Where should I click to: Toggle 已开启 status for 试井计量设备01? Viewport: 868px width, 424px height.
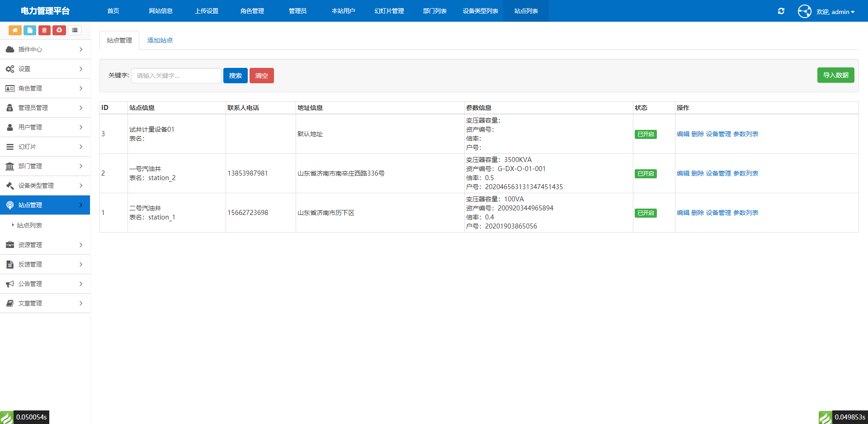(x=646, y=134)
